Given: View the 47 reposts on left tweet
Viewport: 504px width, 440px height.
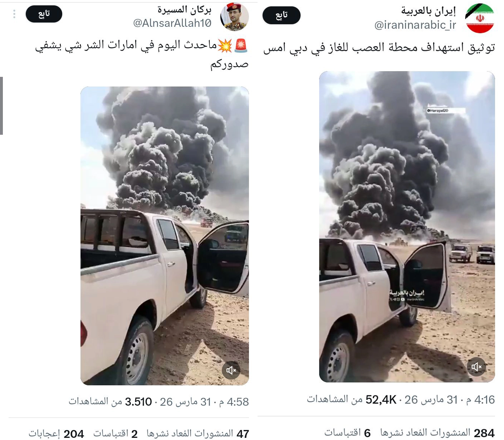Looking at the screenshot, I should [198, 434].
